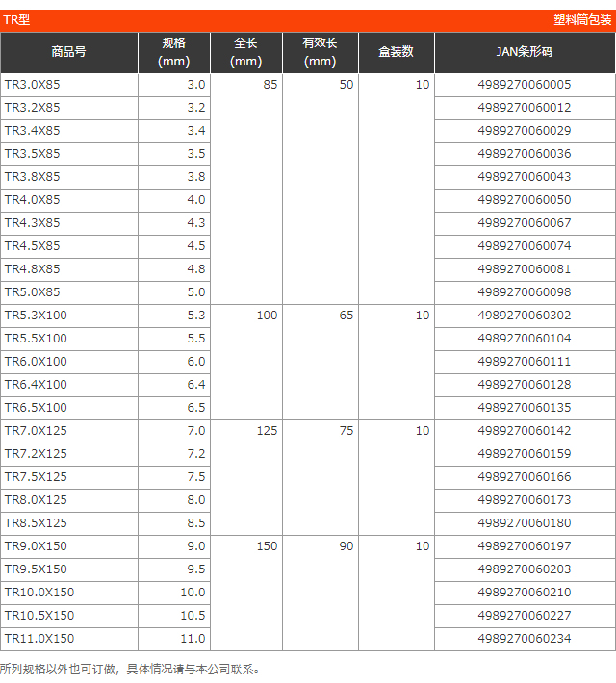
Task: Click the 有效长 (mm) column header
Action: pos(320,52)
